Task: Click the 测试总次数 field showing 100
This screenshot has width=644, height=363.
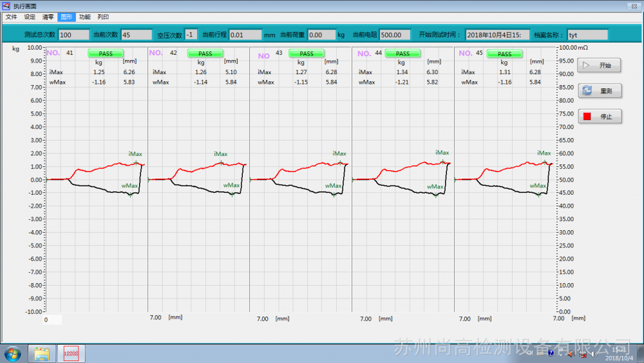Action: [x=73, y=35]
